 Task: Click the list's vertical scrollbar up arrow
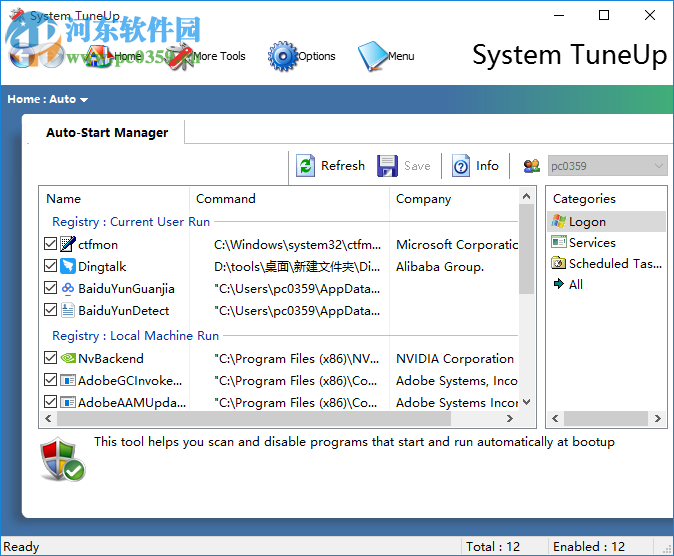tap(527, 197)
